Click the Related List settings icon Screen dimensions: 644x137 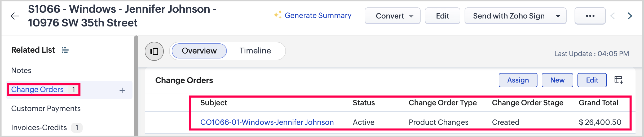click(x=65, y=50)
